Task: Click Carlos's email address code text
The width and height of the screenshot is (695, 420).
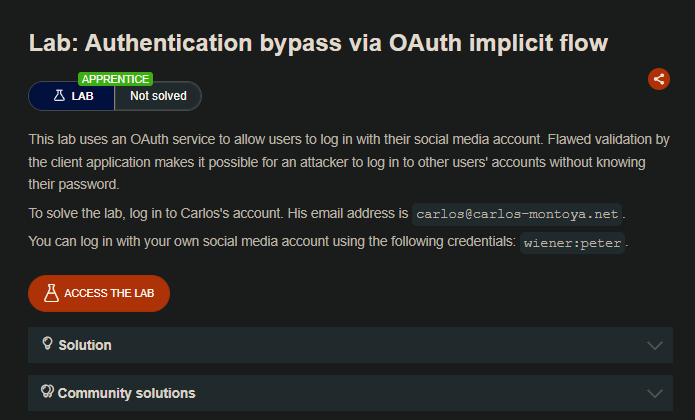Action: tap(519, 214)
